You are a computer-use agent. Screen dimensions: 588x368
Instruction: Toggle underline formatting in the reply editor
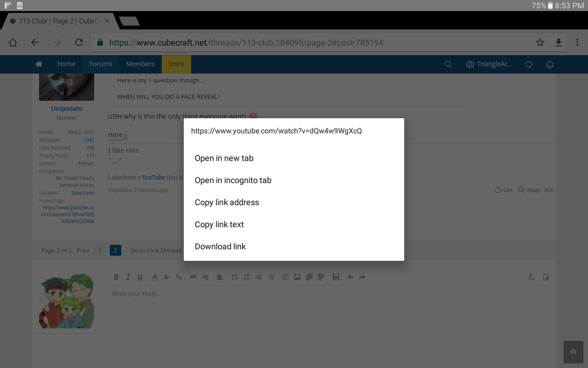click(x=140, y=277)
